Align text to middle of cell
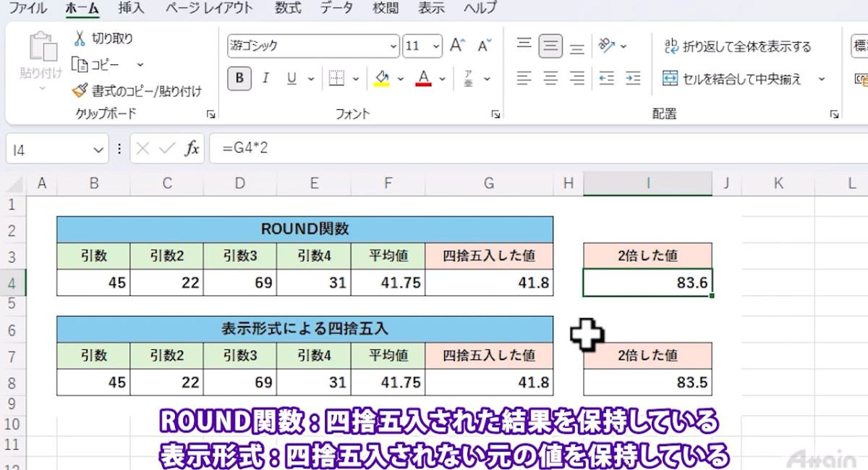This screenshot has height=470, width=868. click(x=550, y=46)
